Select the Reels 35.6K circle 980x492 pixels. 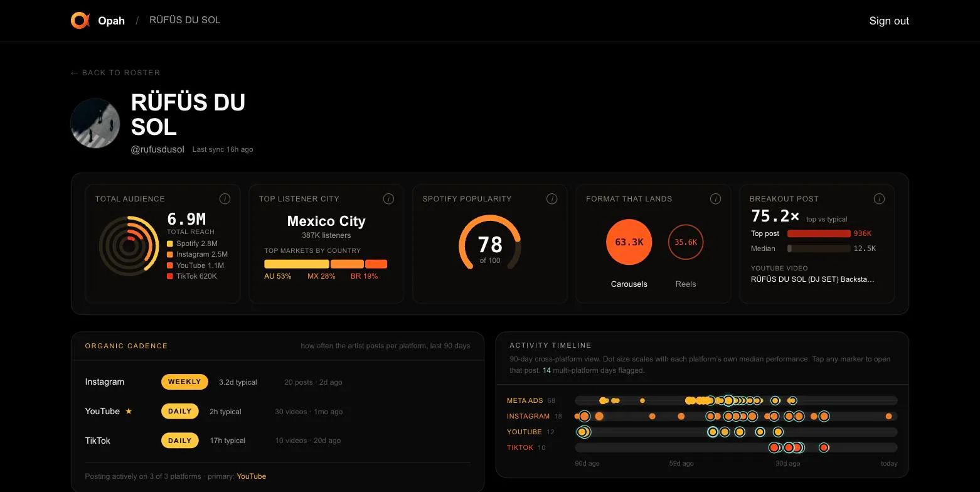click(x=686, y=242)
